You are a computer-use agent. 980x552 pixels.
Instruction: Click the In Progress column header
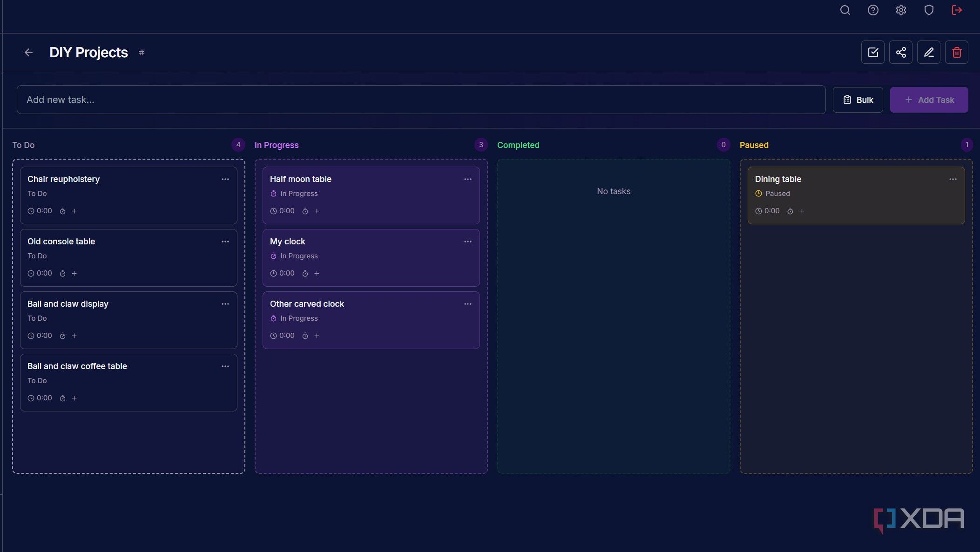click(x=277, y=145)
